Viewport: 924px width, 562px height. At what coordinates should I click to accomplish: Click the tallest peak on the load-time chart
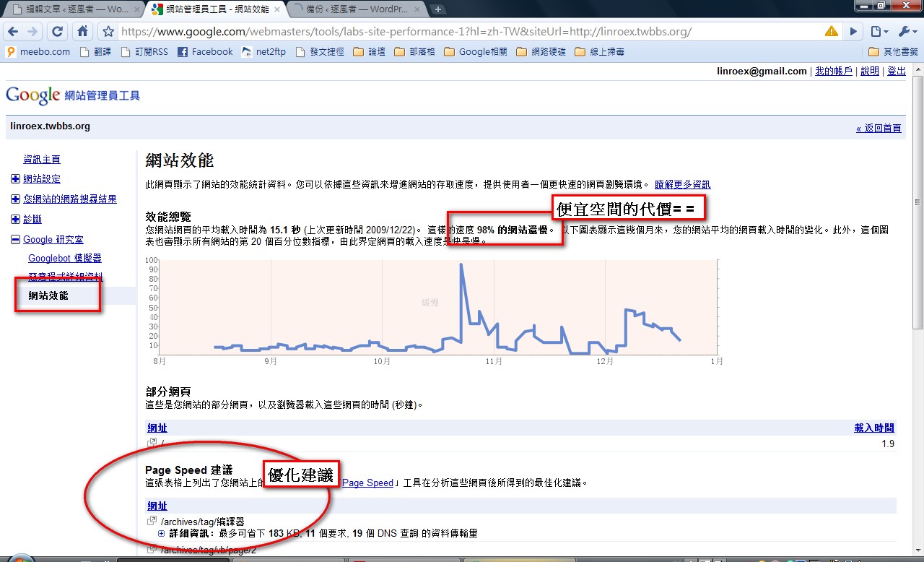[461, 265]
